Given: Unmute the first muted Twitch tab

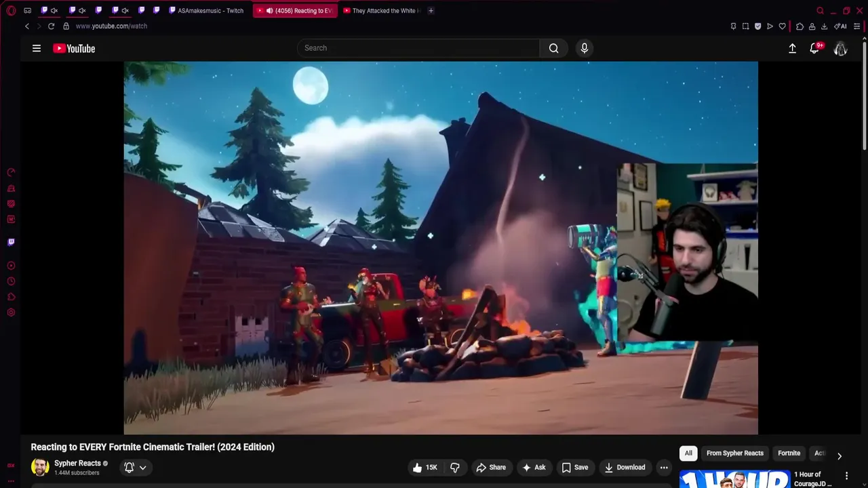Looking at the screenshot, I should [x=54, y=11].
